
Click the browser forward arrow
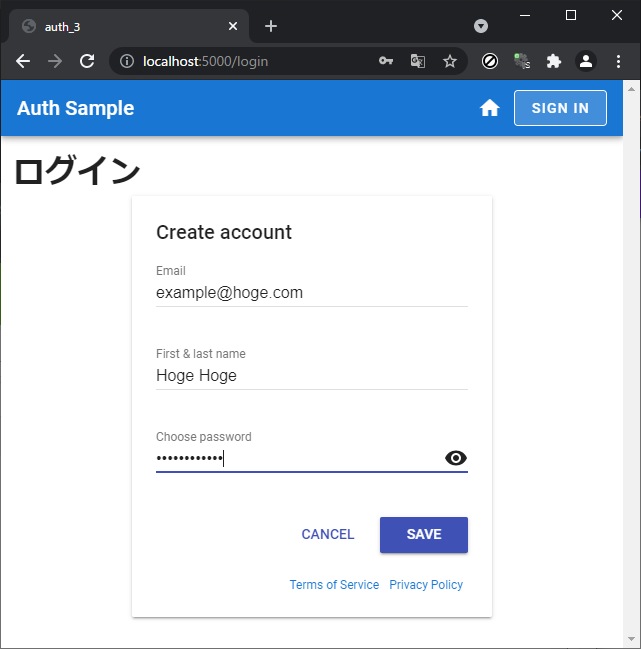(55, 61)
